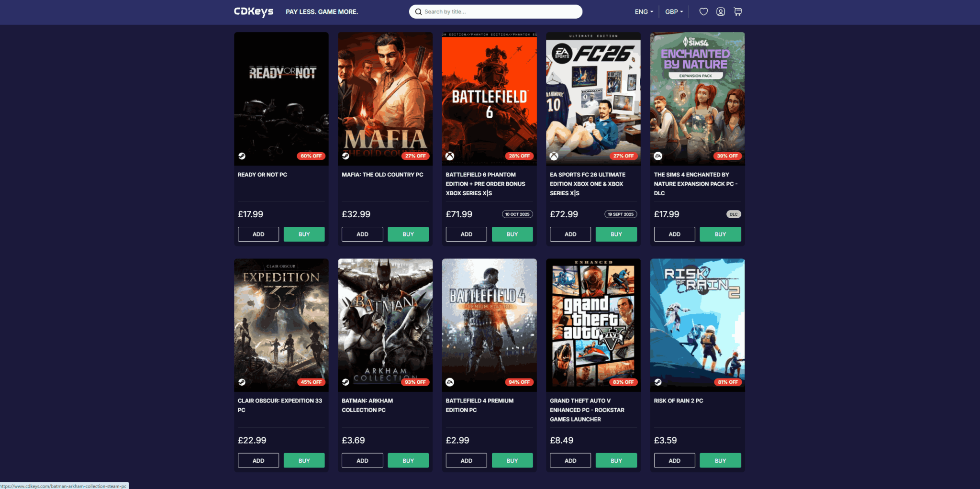Open the account profile icon
980x489 pixels.
720,11
